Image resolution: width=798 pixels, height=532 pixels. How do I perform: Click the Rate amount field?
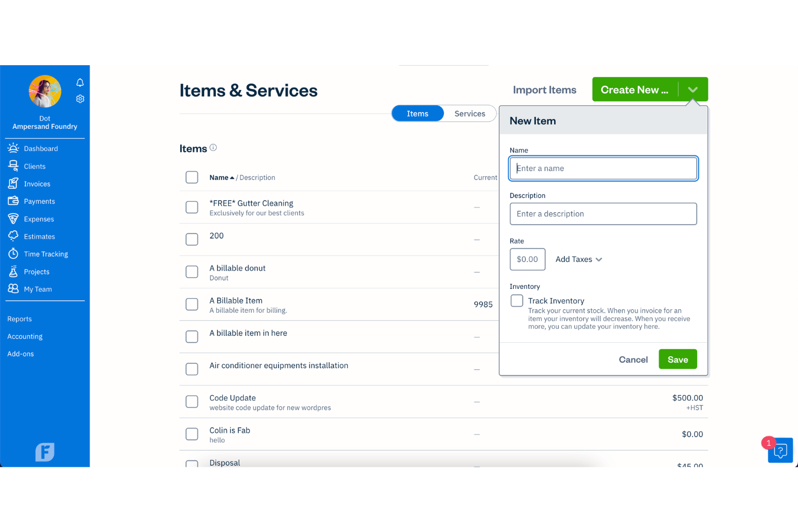[x=527, y=259]
